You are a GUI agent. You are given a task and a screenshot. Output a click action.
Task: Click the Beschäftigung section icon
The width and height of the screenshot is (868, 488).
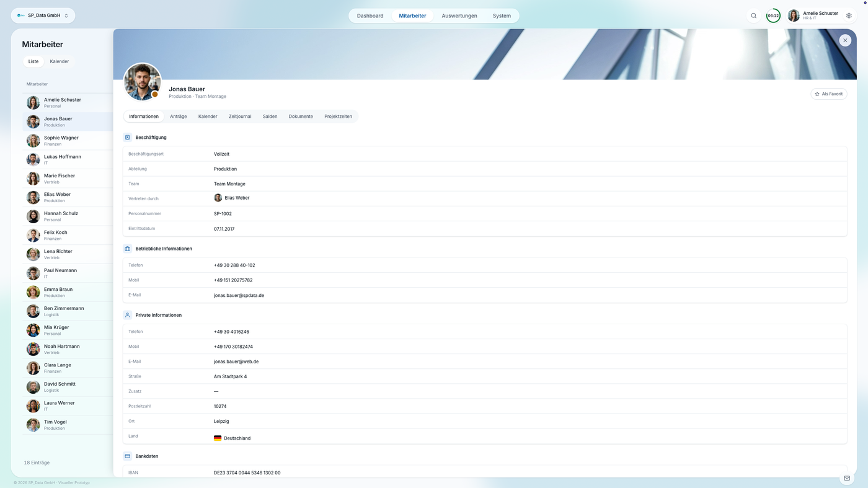(128, 138)
